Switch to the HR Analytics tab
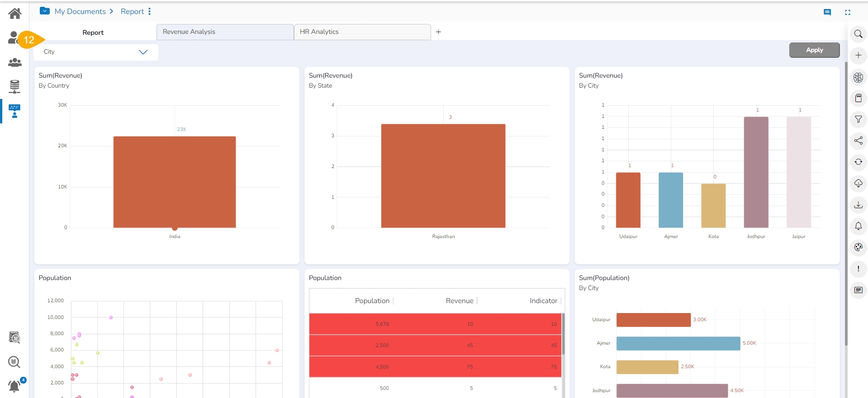 pyautogui.click(x=362, y=32)
